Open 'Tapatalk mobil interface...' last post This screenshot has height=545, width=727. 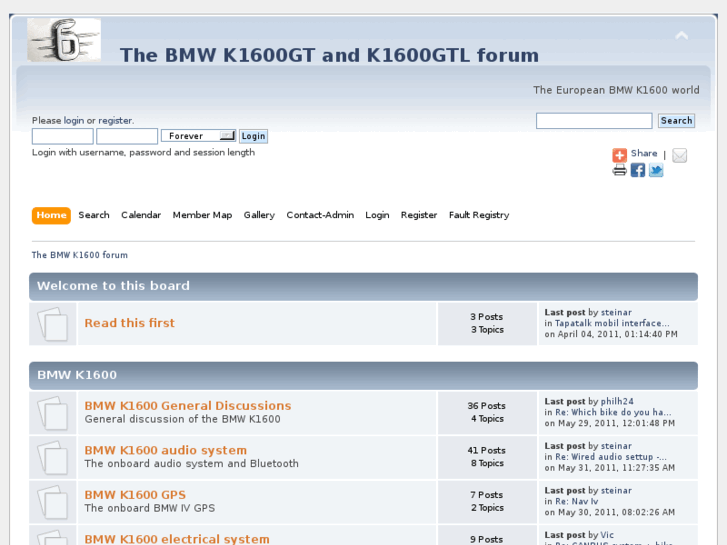pyautogui.click(x=612, y=323)
